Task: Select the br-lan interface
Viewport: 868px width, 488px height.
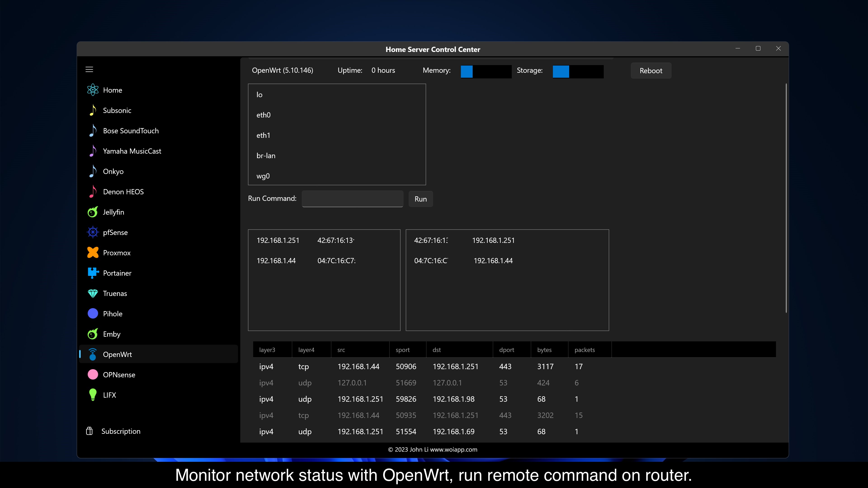Action: [x=266, y=156]
